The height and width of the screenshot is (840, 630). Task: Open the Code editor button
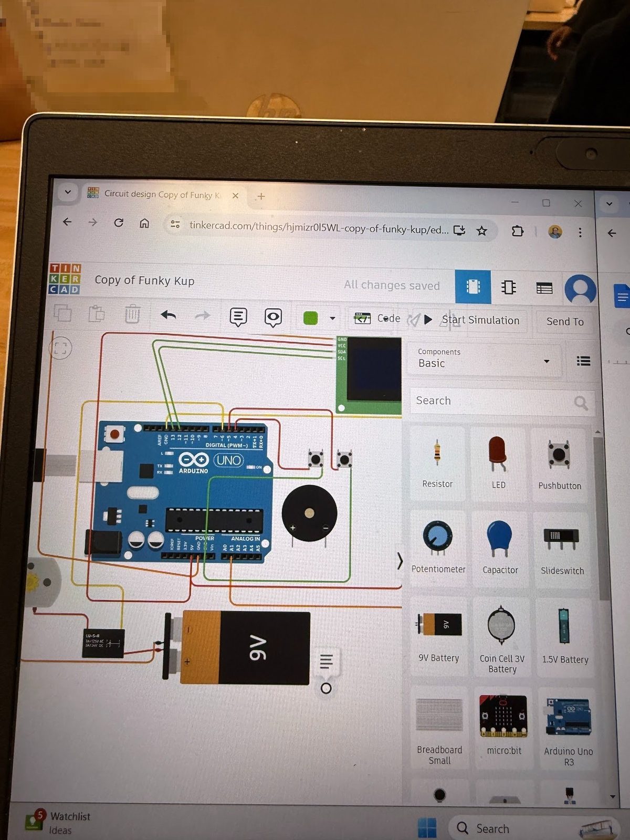point(377,319)
